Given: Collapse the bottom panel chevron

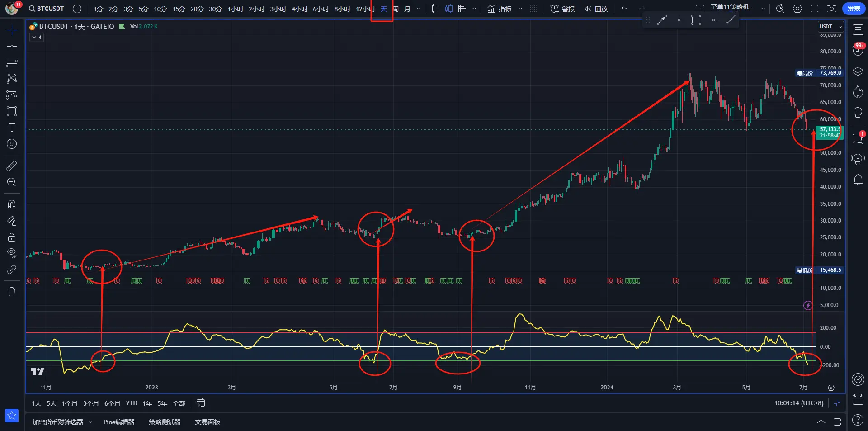Looking at the screenshot, I should tap(821, 422).
